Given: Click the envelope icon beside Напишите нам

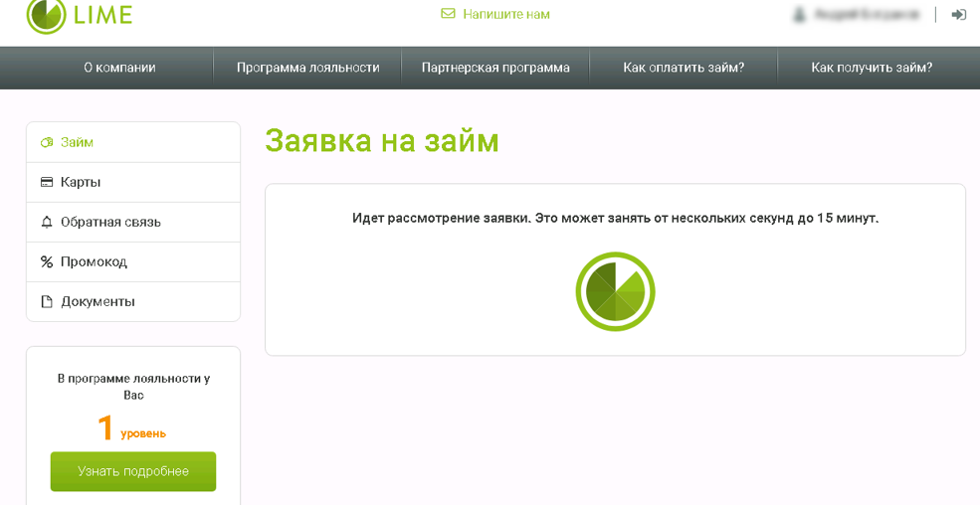Looking at the screenshot, I should coord(448,14).
